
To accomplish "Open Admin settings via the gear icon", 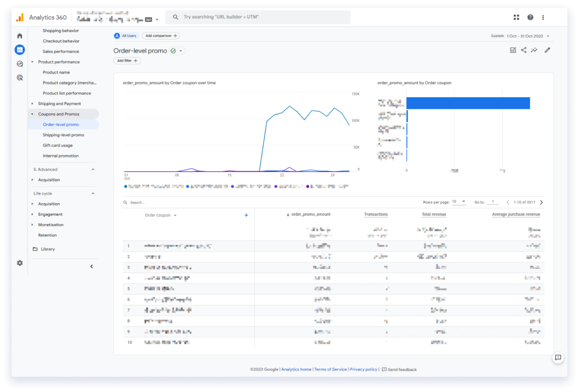I will pyautogui.click(x=19, y=263).
